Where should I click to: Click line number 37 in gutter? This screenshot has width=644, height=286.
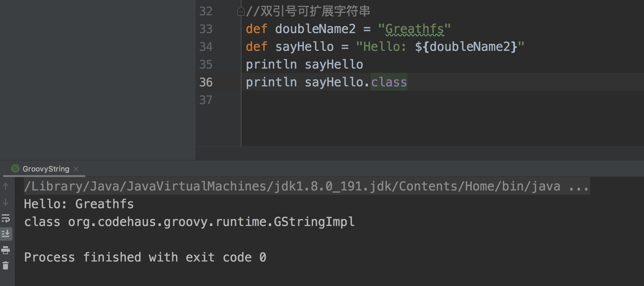click(x=206, y=100)
